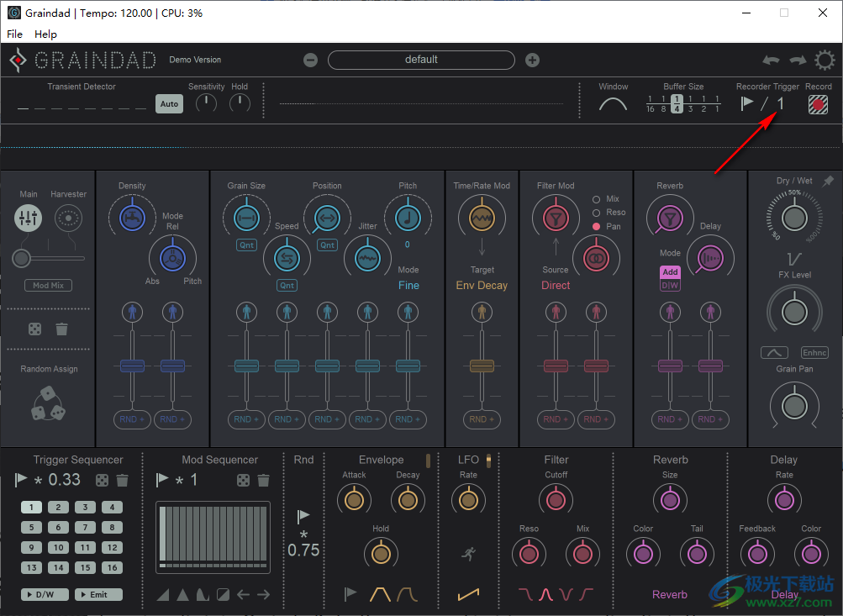Click the Density knob
Viewport: 843px width, 616px height.
(x=132, y=218)
